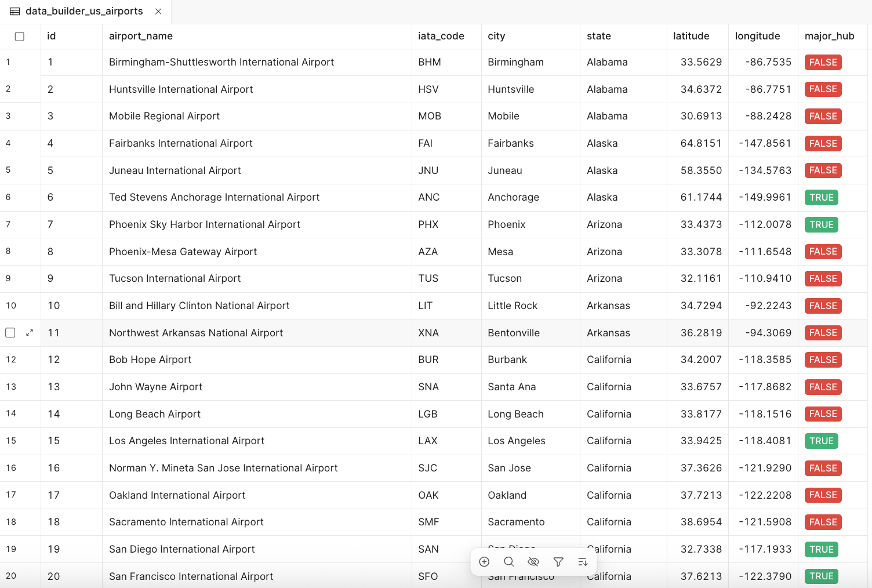Open the filter tool in the floating toolbar
This screenshot has width=872, height=588.
pos(558,561)
